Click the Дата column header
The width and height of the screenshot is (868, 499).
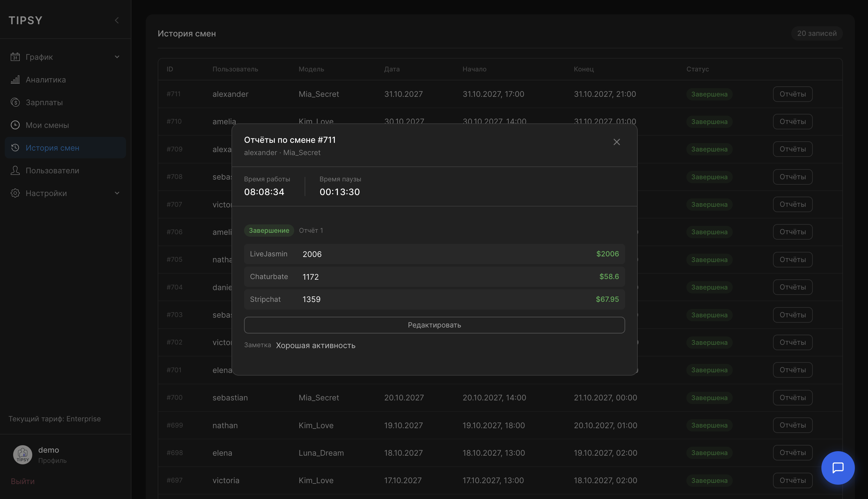(x=392, y=69)
